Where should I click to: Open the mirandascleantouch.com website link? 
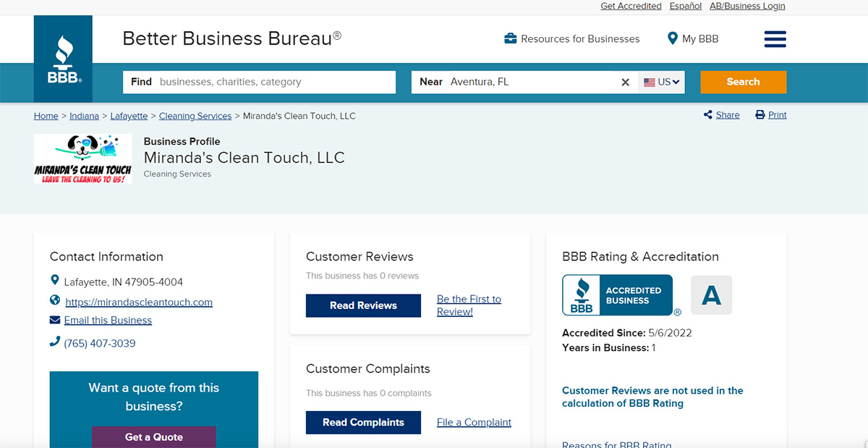[x=139, y=303]
